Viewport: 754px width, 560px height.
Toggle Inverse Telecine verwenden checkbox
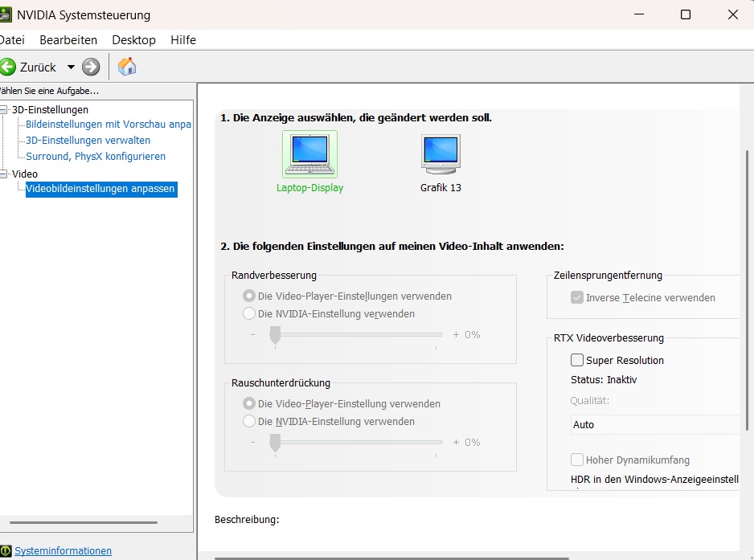coord(577,297)
